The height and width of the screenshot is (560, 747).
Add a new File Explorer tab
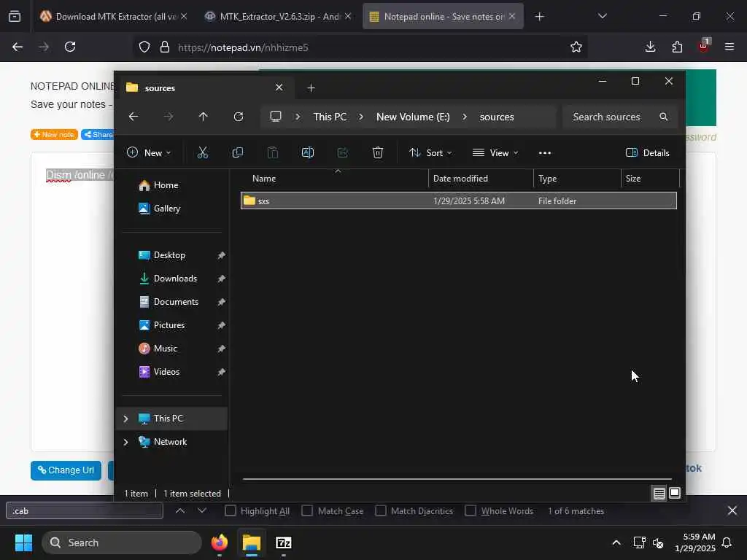tap(311, 88)
